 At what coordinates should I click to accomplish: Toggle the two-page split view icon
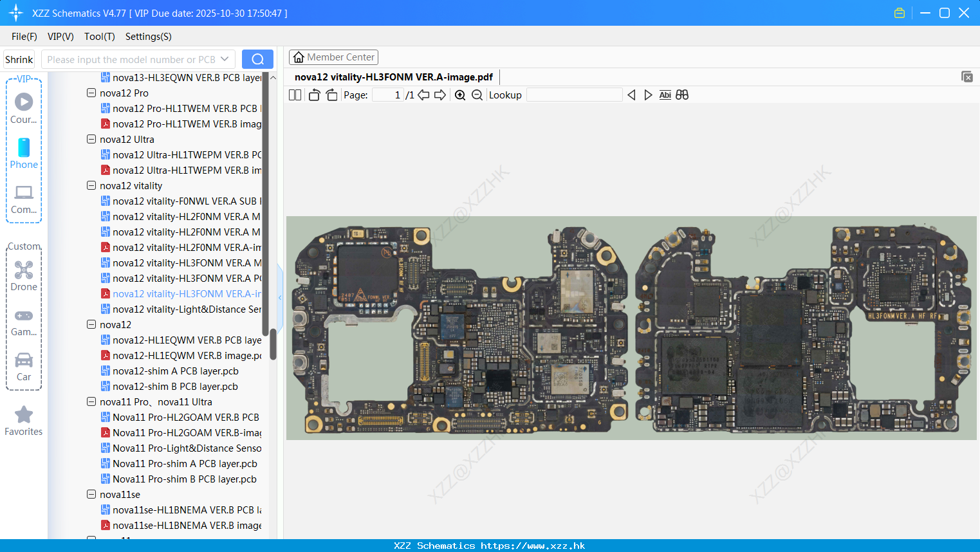pyautogui.click(x=295, y=95)
